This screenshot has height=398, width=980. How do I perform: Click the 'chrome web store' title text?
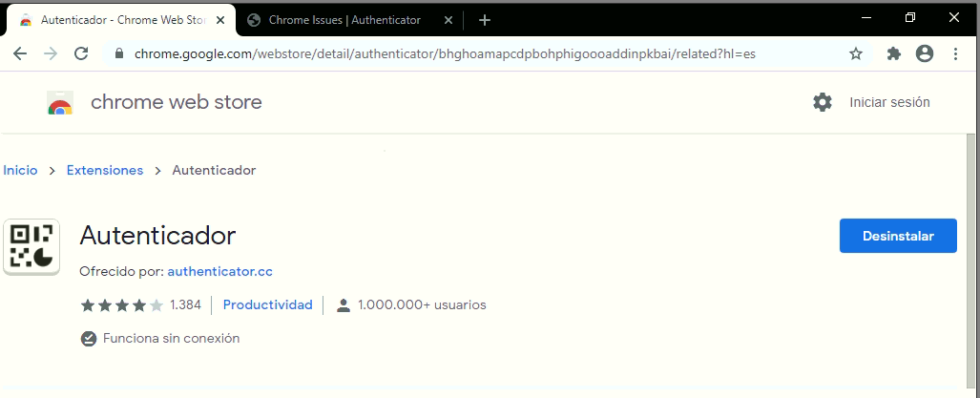point(177,102)
